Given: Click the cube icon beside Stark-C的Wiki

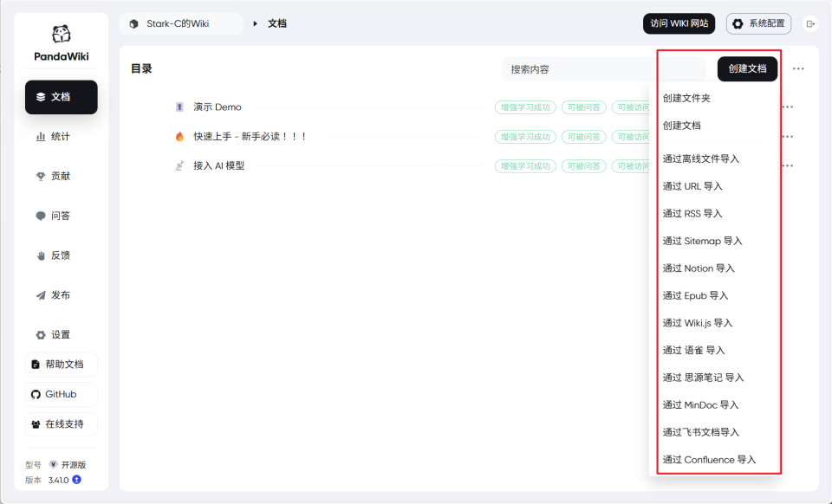Looking at the screenshot, I should (x=133, y=24).
